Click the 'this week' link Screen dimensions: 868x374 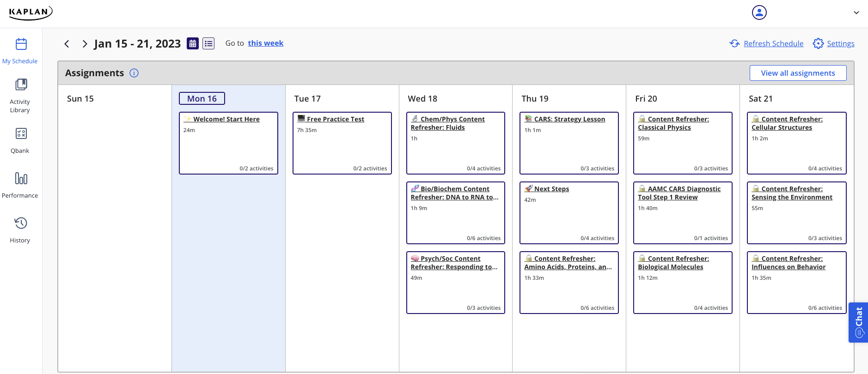point(265,43)
